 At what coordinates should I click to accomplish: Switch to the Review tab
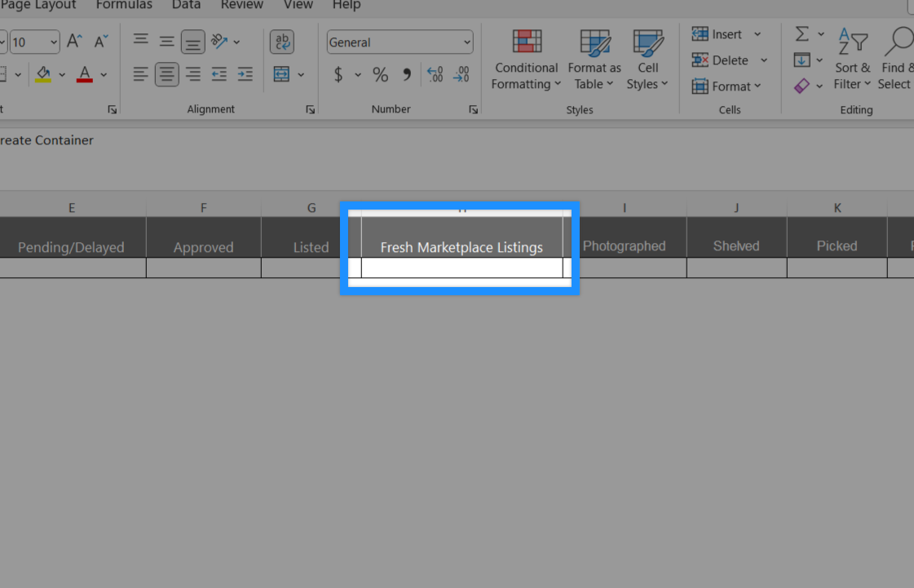[242, 5]
